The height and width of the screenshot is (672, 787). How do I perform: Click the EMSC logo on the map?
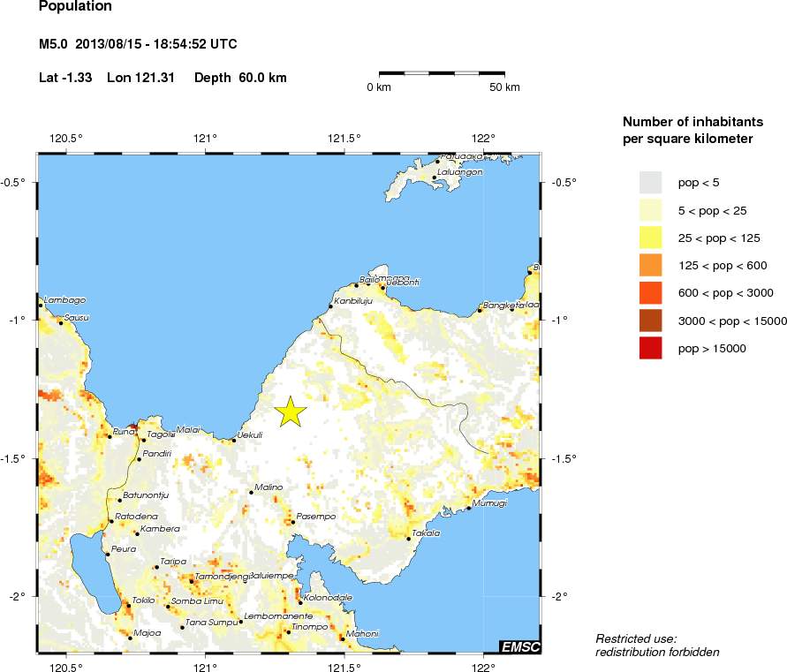tap(519, 646)
